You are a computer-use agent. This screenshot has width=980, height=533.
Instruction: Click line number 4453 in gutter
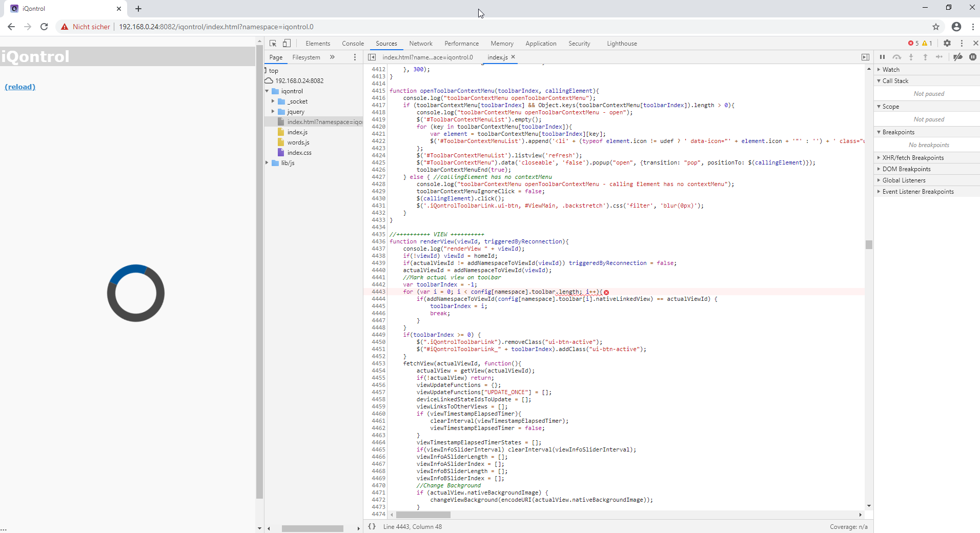(x=378, y=363)
